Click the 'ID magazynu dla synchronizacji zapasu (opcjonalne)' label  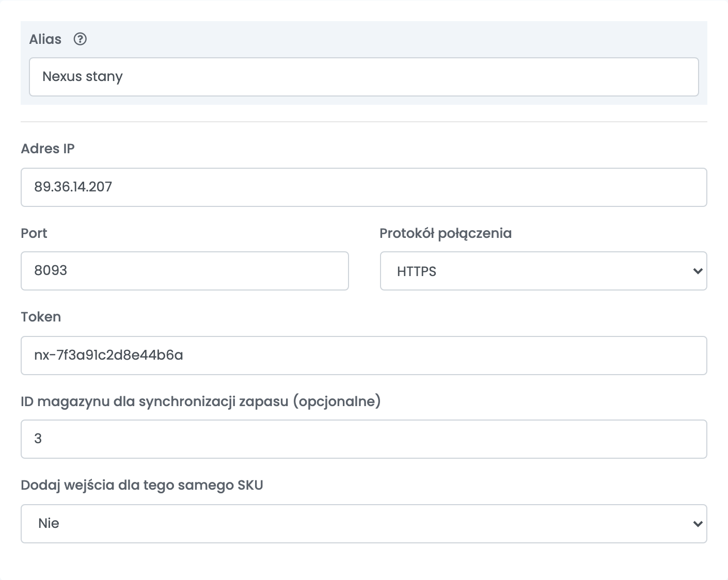tap(201, 401)
